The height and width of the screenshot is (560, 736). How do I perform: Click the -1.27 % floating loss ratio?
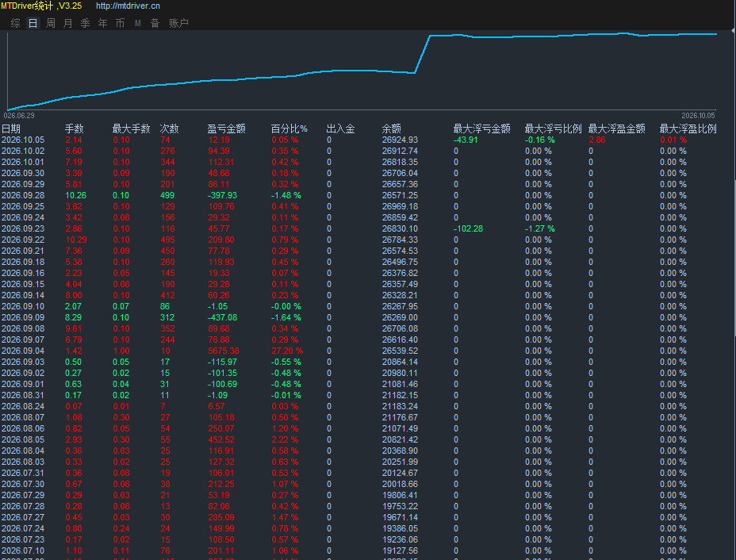pos(540,228)
